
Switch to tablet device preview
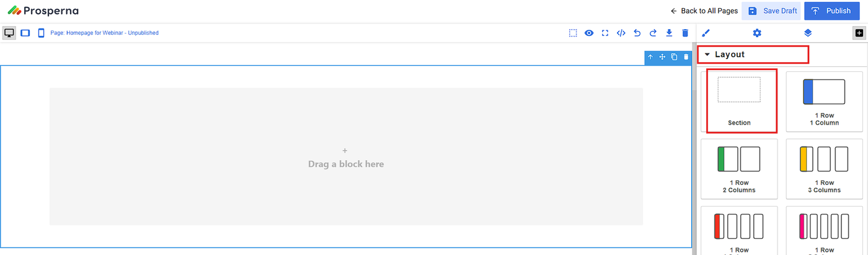pos(25,33)
